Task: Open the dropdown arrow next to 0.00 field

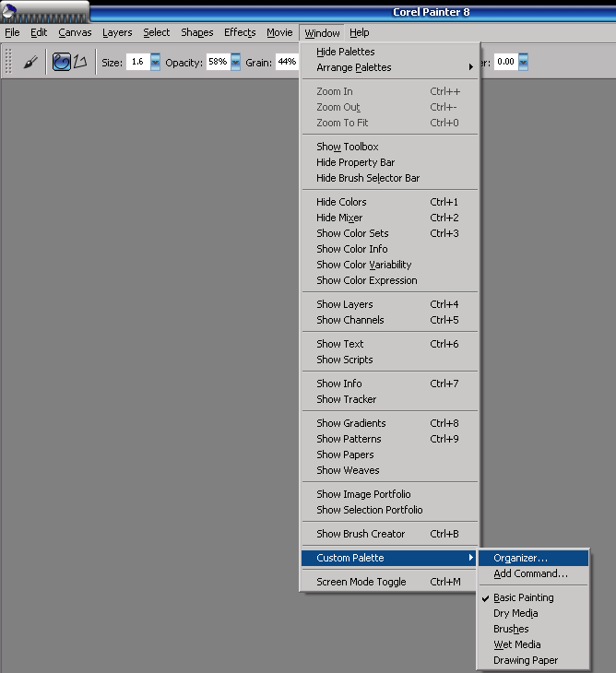Action: (x=523, y=63)
